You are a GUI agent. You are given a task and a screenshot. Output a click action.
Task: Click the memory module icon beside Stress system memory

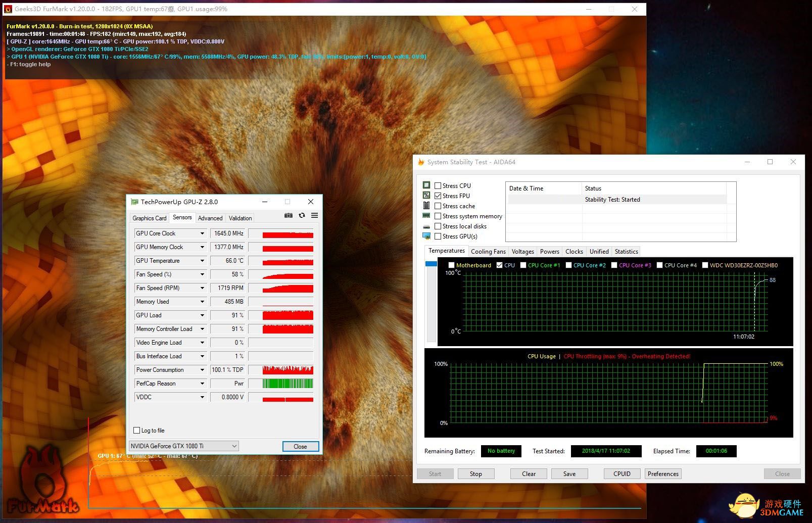426,216
